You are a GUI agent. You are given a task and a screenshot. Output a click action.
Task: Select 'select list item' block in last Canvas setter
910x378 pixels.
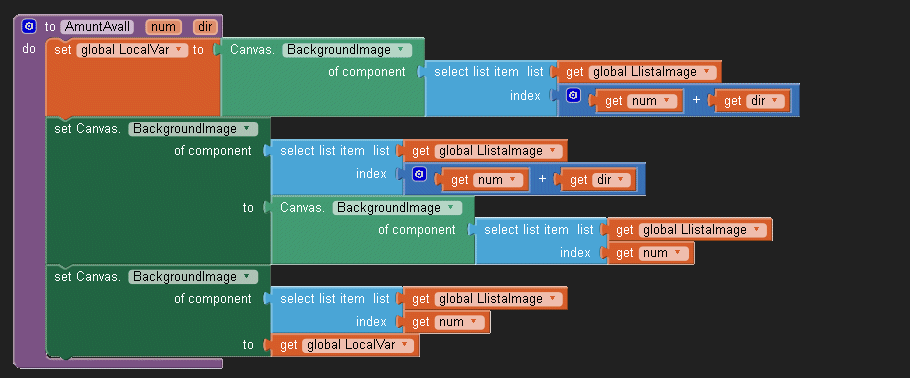(x=322, y=298)
